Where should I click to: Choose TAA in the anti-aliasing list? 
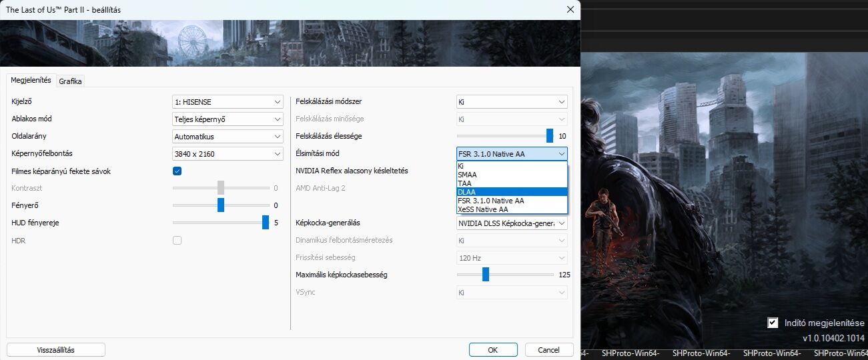click(x=512, y=183)
